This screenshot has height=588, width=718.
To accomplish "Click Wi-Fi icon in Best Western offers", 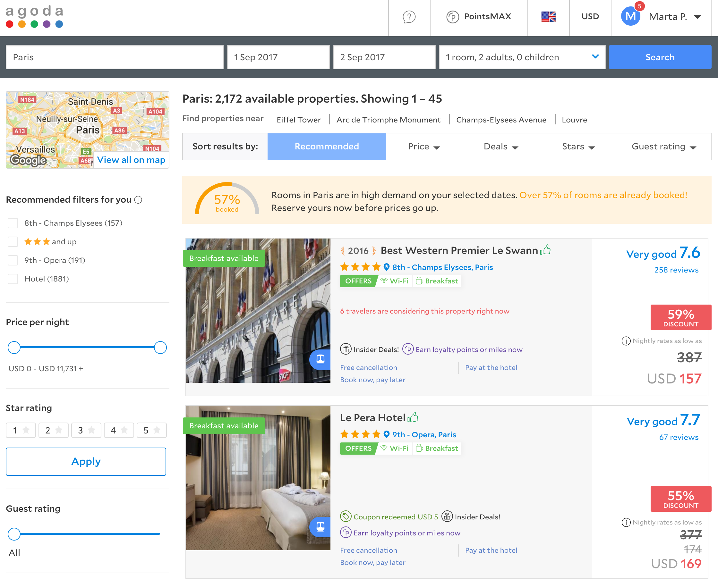I will (x=384, y=281).
